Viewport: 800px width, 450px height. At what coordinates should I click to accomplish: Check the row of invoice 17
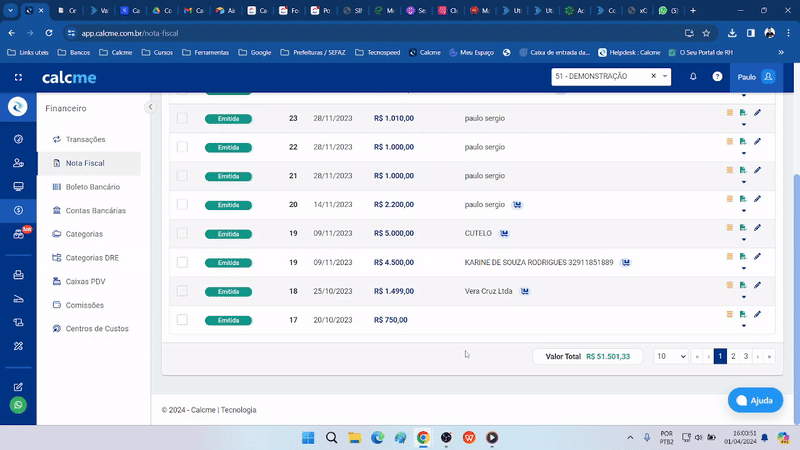[x=182, y=320]
